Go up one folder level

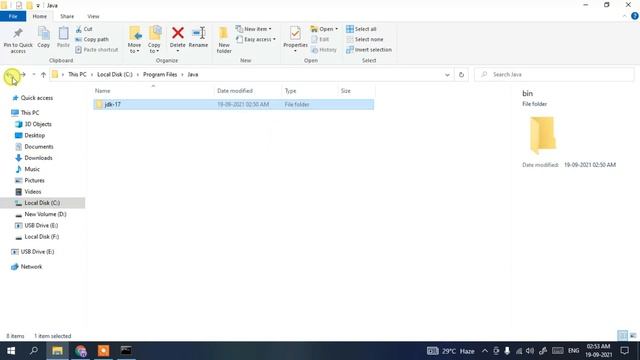(x=43, y=75)
